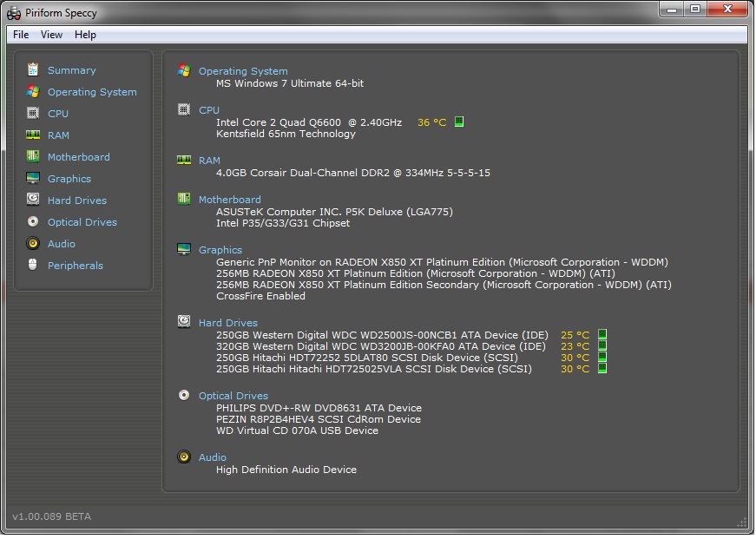The width and height of the screenshot is (756, 539).
Task: Open the View menu
Action: [52, 35]
